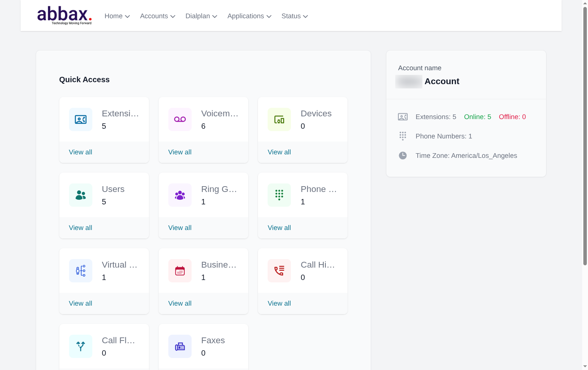Screen dimensions: 588x370
Task: Expand the Home dropdown menu
Action: pyautogui.click(x=117, y=16)
